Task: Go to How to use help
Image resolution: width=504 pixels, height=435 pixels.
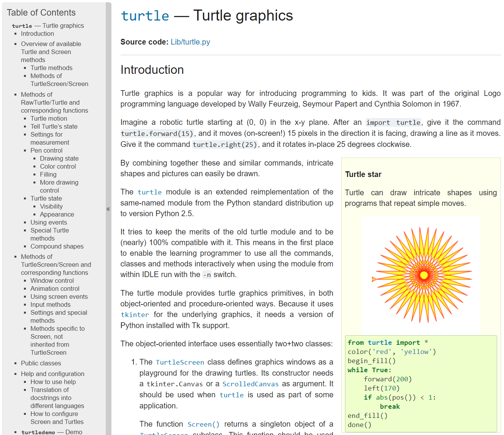Action: click(53, 382)
